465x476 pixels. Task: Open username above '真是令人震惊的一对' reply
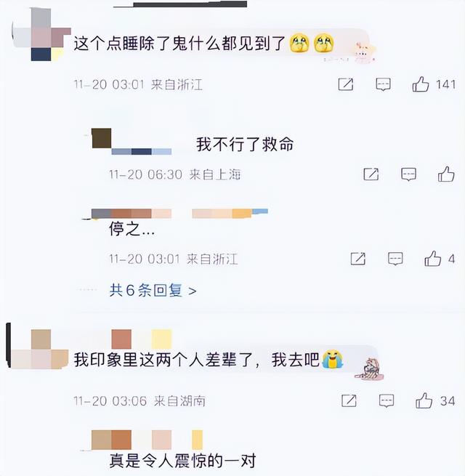click(147, 440)
